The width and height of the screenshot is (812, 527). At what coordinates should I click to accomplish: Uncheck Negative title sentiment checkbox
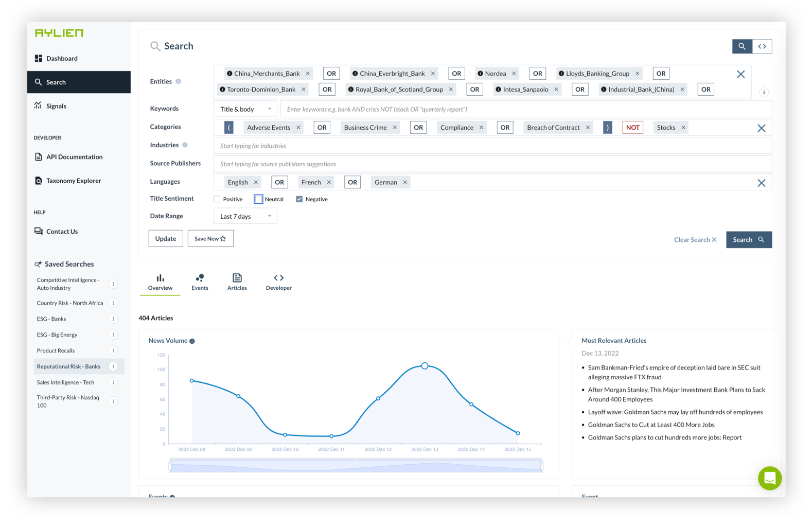point(299,199)
